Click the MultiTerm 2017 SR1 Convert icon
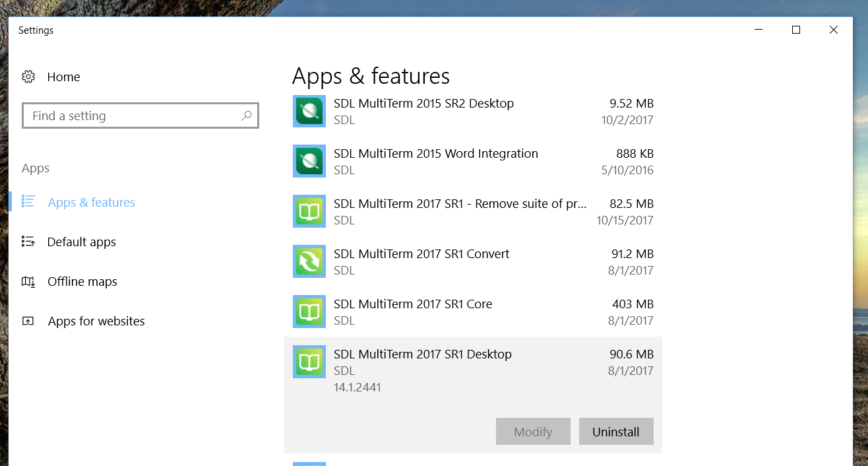This screenshot has height=466, width=868. 309,262
